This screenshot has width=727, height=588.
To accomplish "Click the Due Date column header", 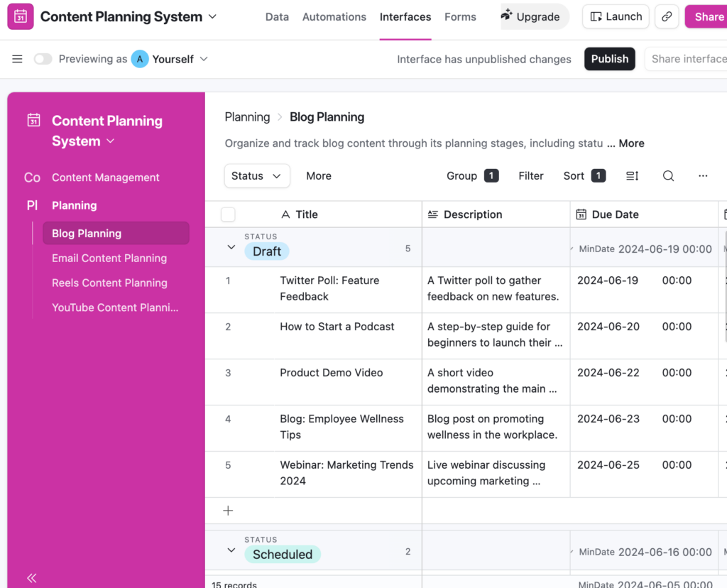I will point(615,214).
